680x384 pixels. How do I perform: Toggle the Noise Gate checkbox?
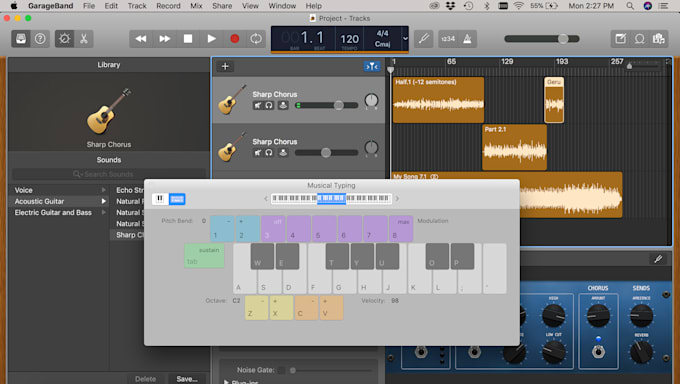pos(281,370)
